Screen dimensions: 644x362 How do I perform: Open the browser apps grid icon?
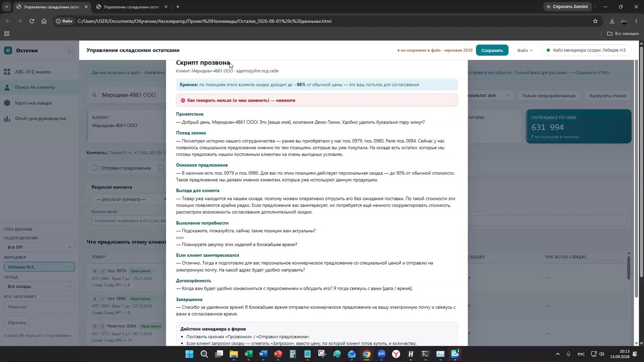point(7,33)
